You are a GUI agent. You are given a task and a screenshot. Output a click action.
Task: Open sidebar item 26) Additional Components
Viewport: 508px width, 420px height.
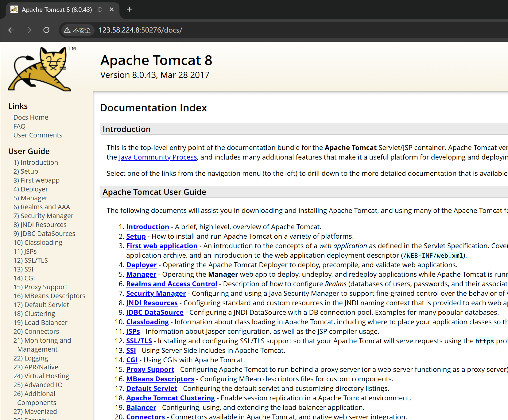point(35,398)
